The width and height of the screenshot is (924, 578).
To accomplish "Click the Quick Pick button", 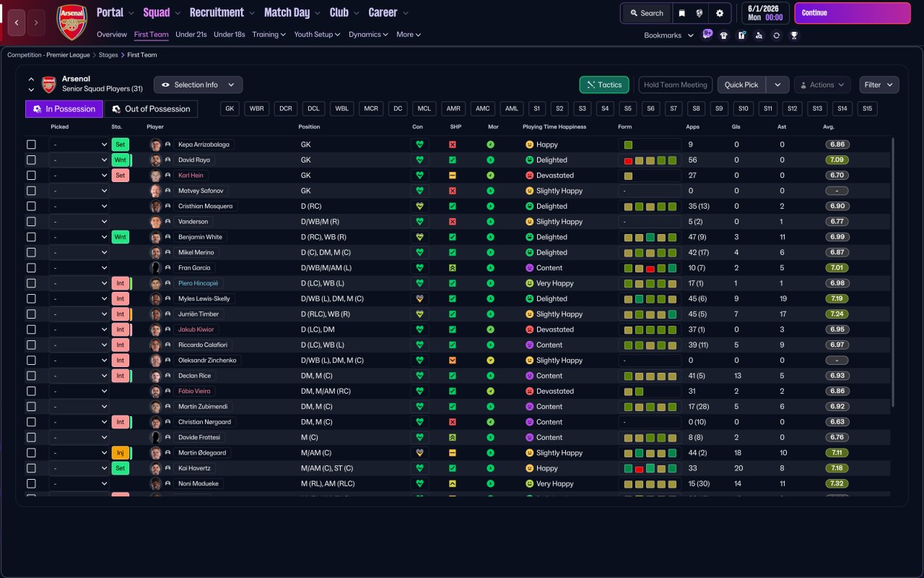I will click(x=741, y=85).
